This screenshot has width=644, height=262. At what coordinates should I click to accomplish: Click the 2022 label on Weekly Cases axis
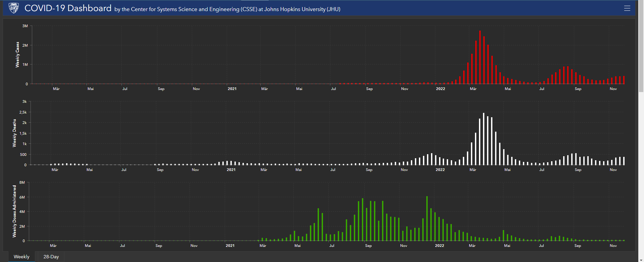click(x=440, y=89)
